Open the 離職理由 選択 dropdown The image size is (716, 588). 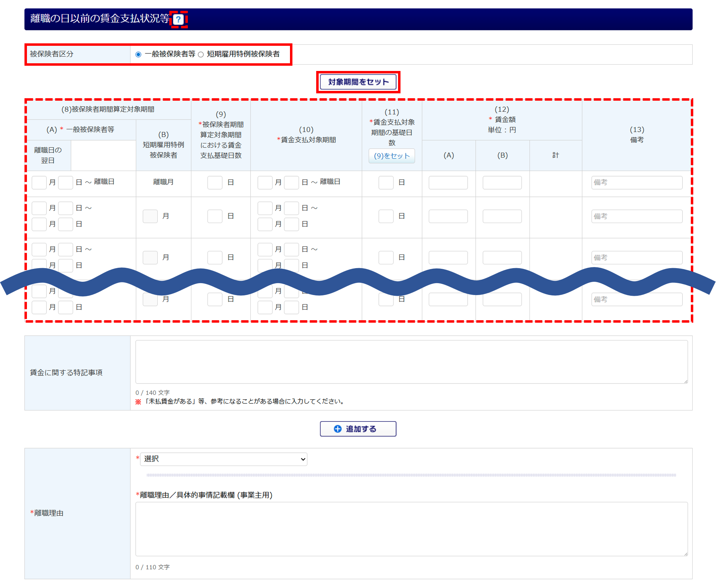[x=224, y=459]
